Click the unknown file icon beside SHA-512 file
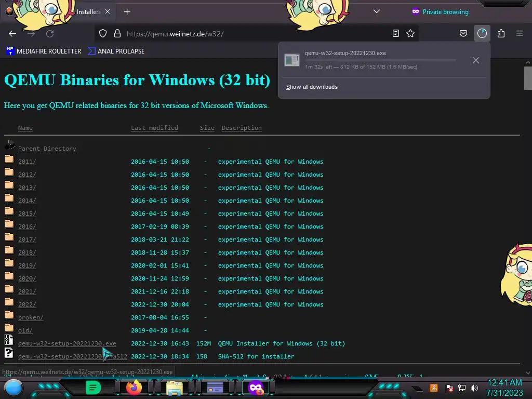 click(9, 353)
